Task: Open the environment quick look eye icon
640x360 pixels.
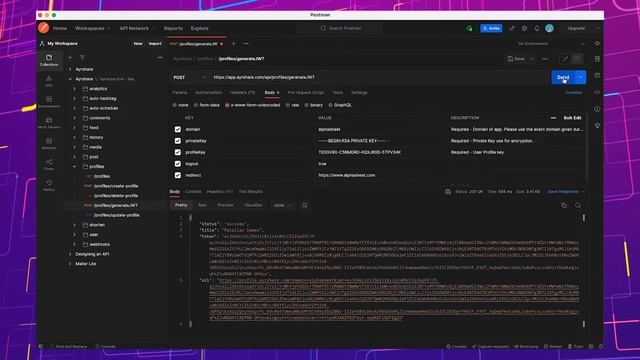Action: pyautogui.click(x=597, y=43)
